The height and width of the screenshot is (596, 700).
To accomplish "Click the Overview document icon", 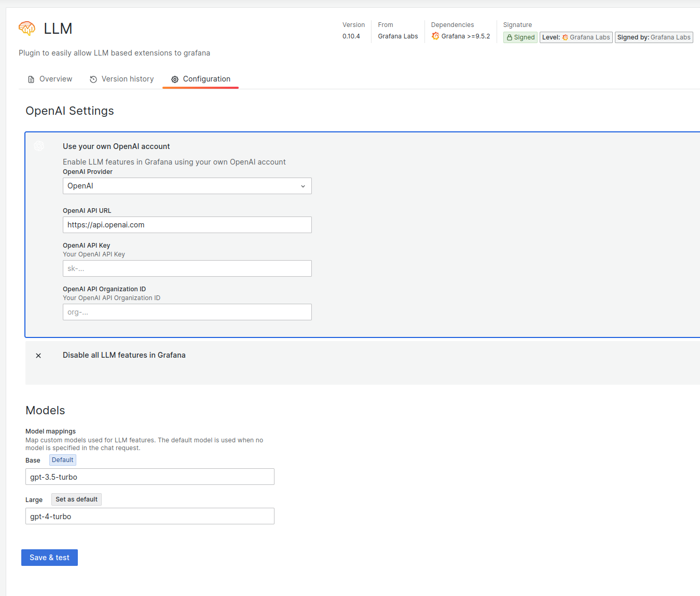I will tap(31, 79).
